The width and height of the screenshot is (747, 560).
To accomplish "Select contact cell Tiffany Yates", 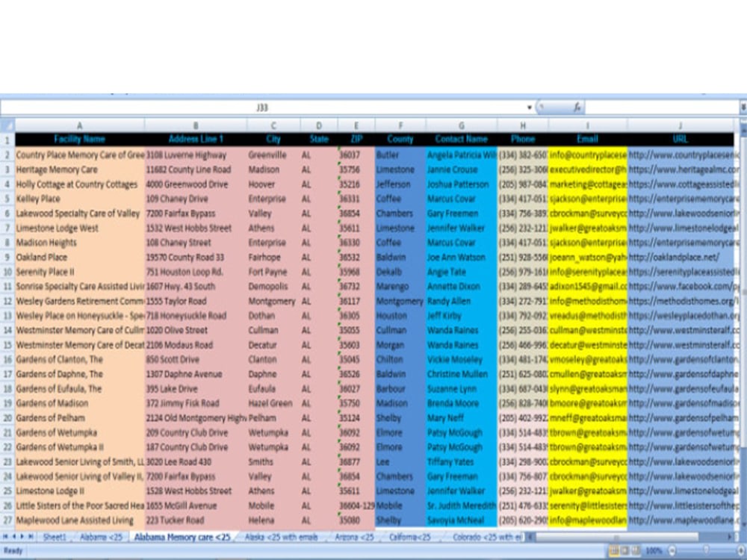I will pyautogui.click(x=461, y=462).
